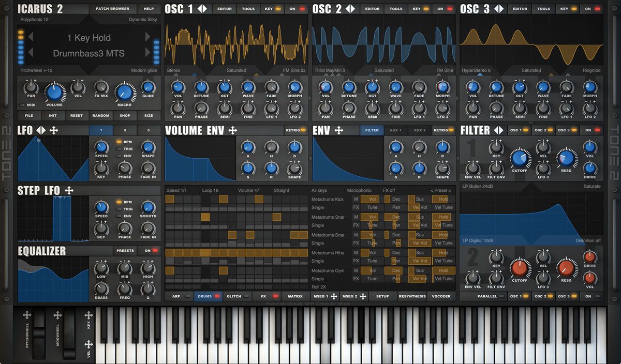Open the GLITCH tab

point(239,296)
